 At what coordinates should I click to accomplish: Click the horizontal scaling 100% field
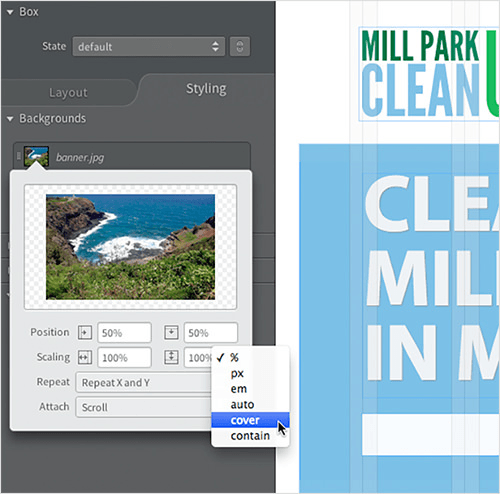(x=124, y=358)
